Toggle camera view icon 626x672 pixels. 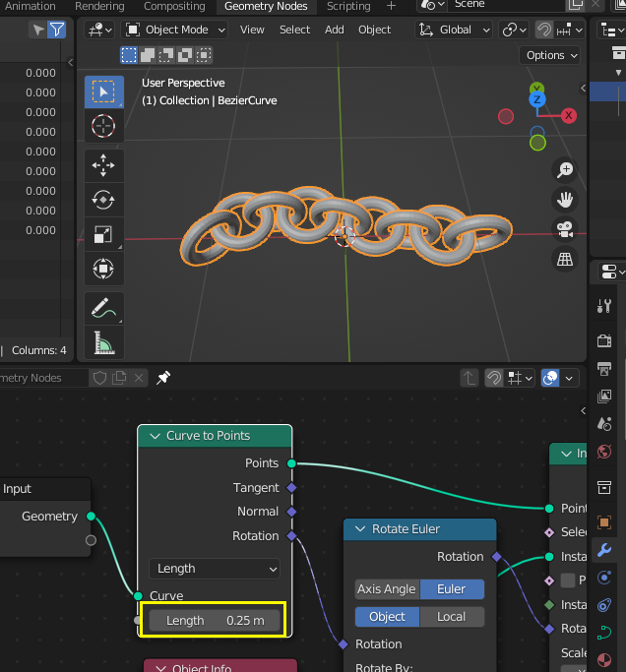[x=565, y=229]
